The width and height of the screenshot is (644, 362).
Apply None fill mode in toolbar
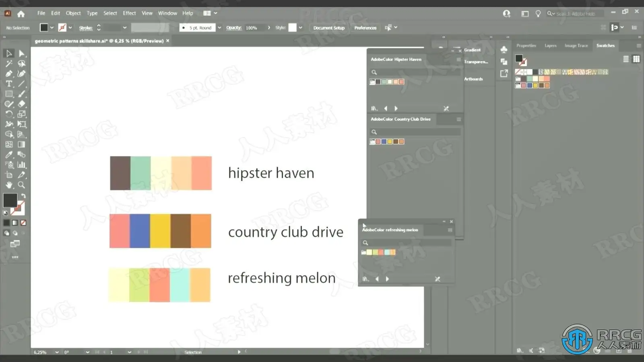[23, 223]
